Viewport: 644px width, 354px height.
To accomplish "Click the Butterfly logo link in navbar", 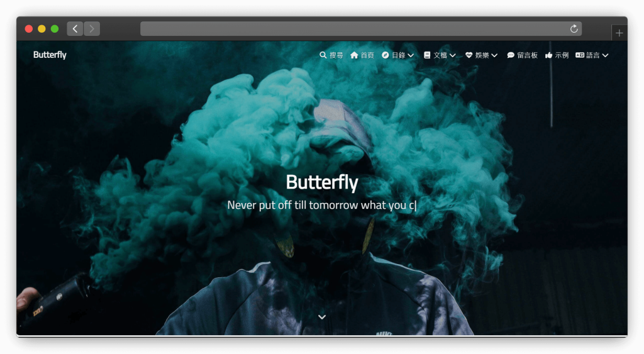I will [x=50, y=55].
